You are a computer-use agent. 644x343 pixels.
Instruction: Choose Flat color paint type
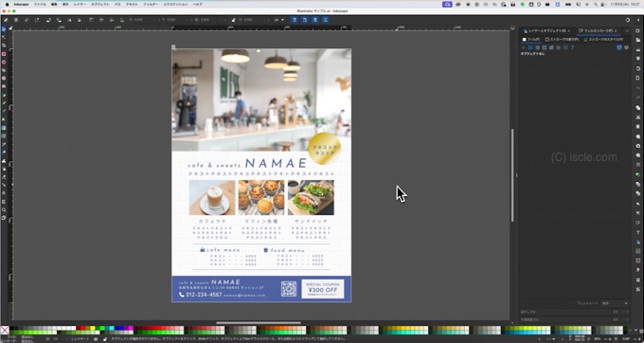pyautogui.click(x=530, y=47)
